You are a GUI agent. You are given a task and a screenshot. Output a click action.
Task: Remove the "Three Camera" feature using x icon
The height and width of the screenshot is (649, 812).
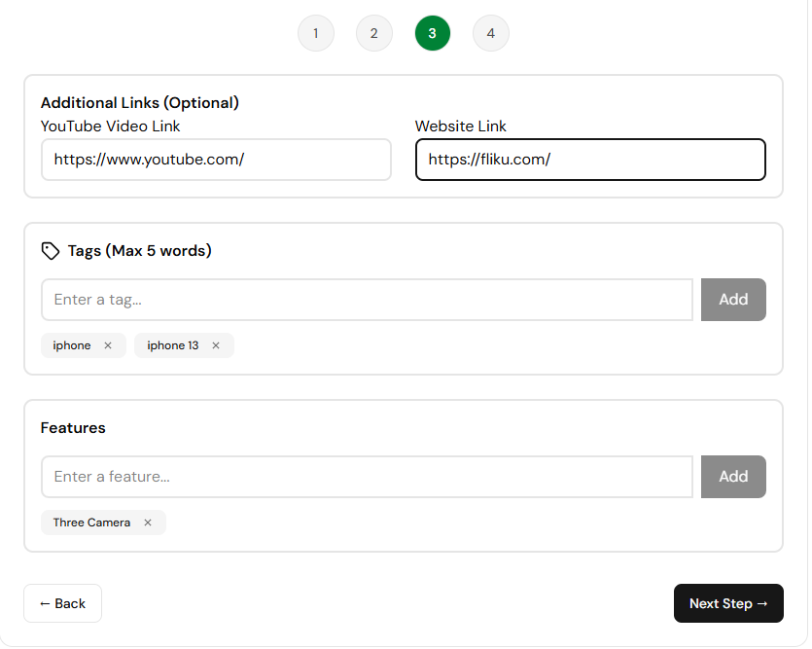point(148,523)
